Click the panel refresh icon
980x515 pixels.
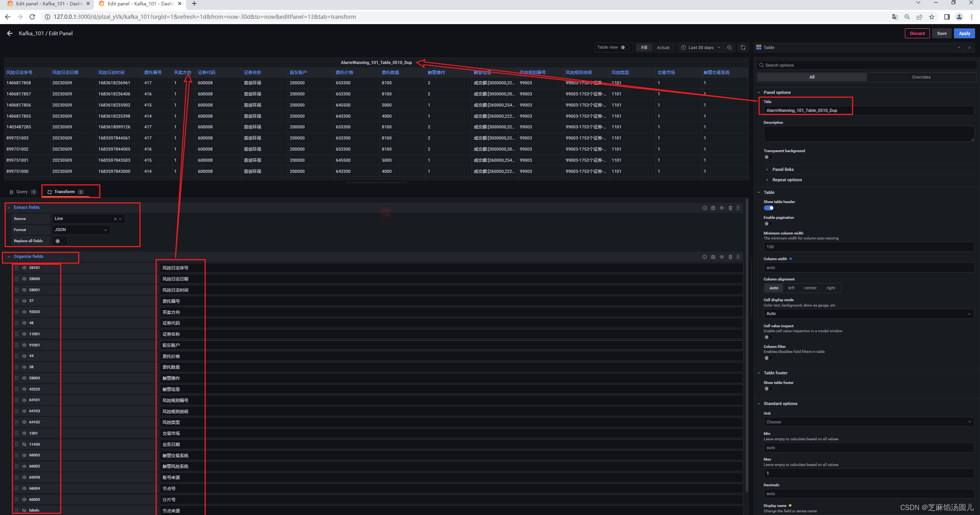point(743,48)
